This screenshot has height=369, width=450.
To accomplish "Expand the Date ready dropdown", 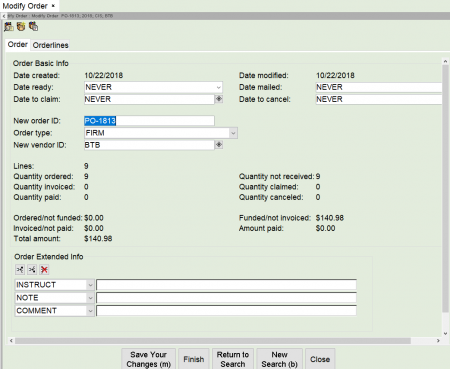I will click(218, 87).
